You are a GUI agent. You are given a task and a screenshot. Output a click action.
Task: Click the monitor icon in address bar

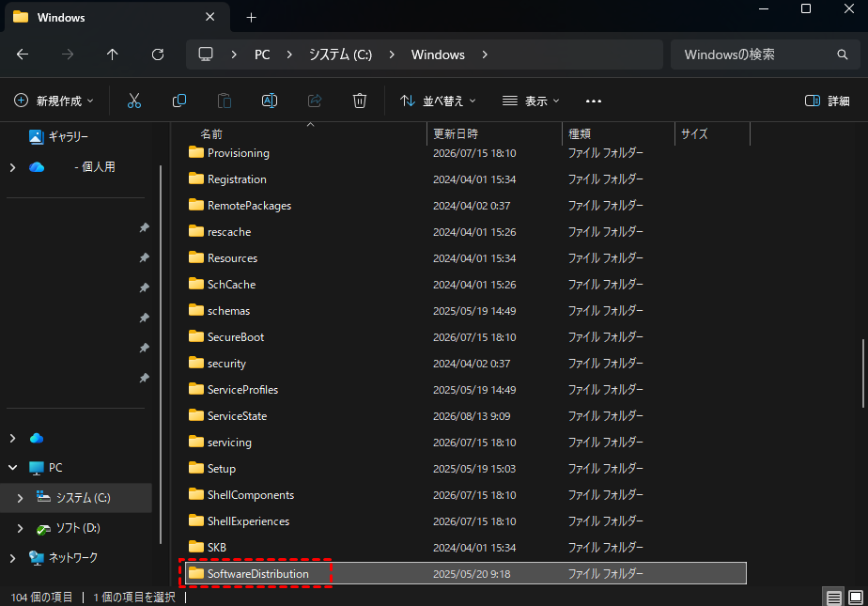pos(206,54)
